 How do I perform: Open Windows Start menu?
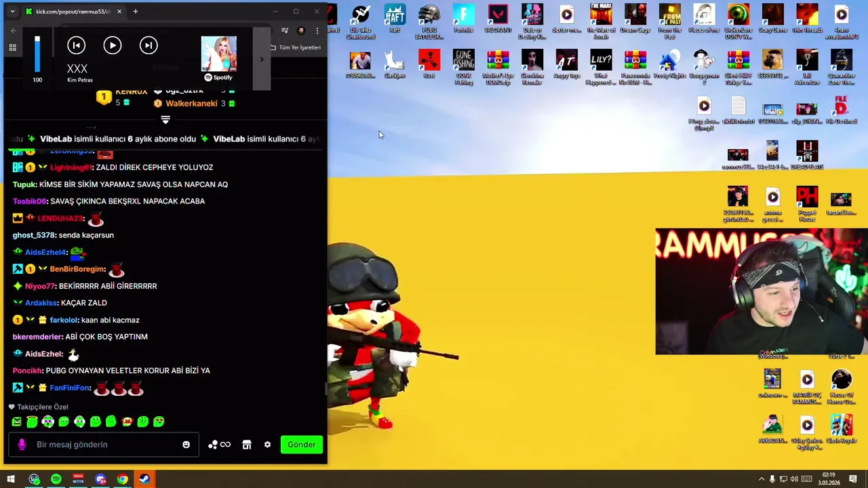coord(11,479)
